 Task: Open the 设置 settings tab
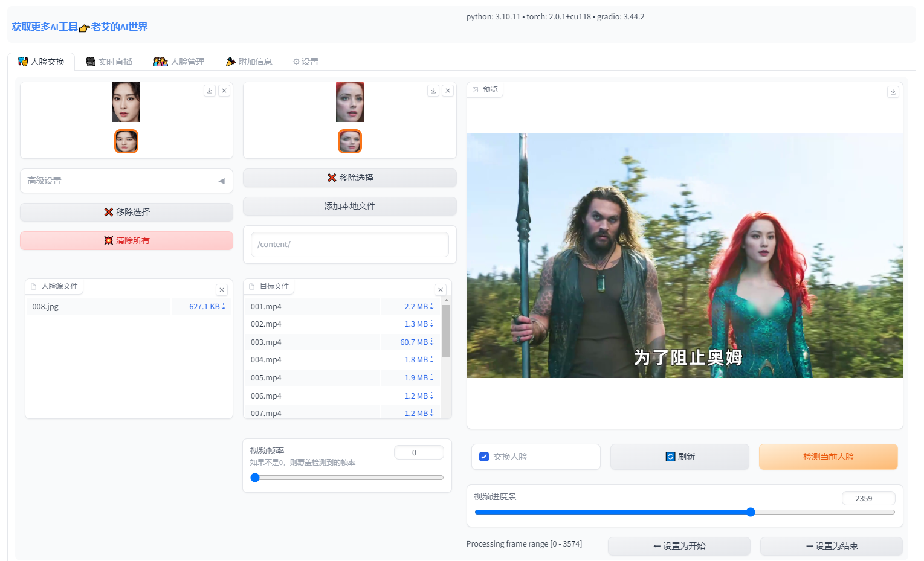(305, 61)
